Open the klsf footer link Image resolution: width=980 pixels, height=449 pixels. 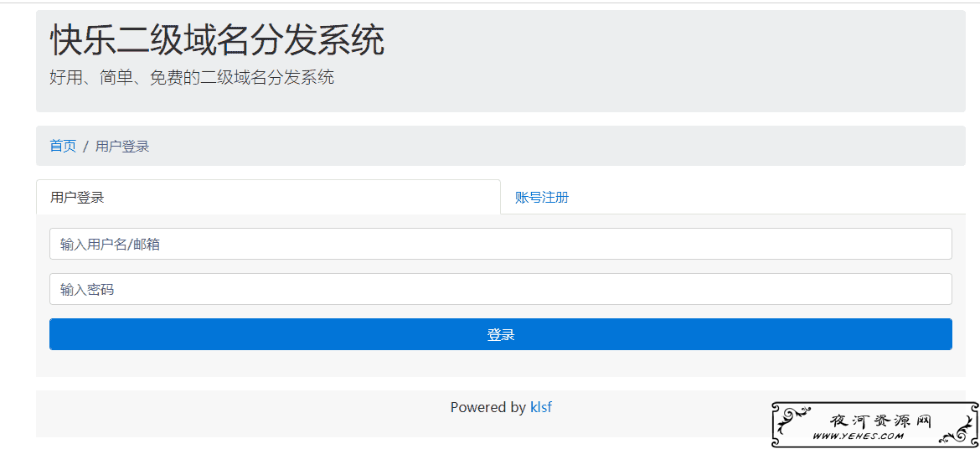pyautogui.click(x=540, y=408)
